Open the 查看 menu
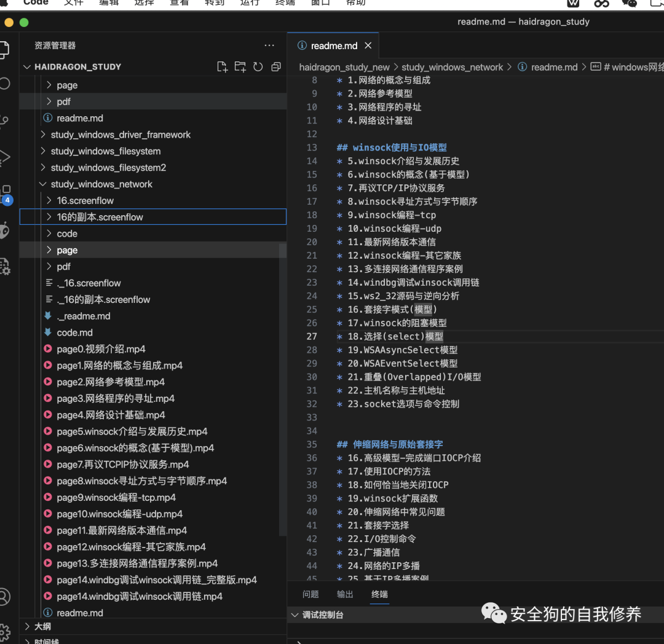Screen dimensions: 664x644 (x=179, y=3)
